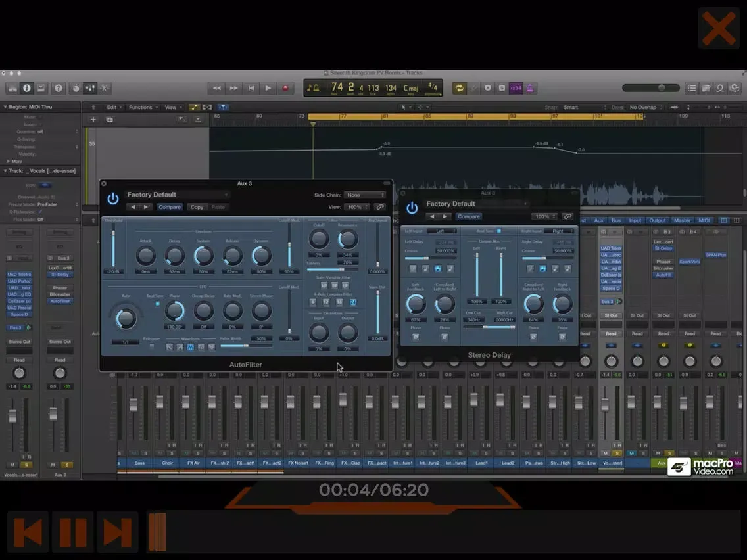This screenshot has width=747, height=560.
Task: Open the Note Pads icon
Action: point(706,88)
